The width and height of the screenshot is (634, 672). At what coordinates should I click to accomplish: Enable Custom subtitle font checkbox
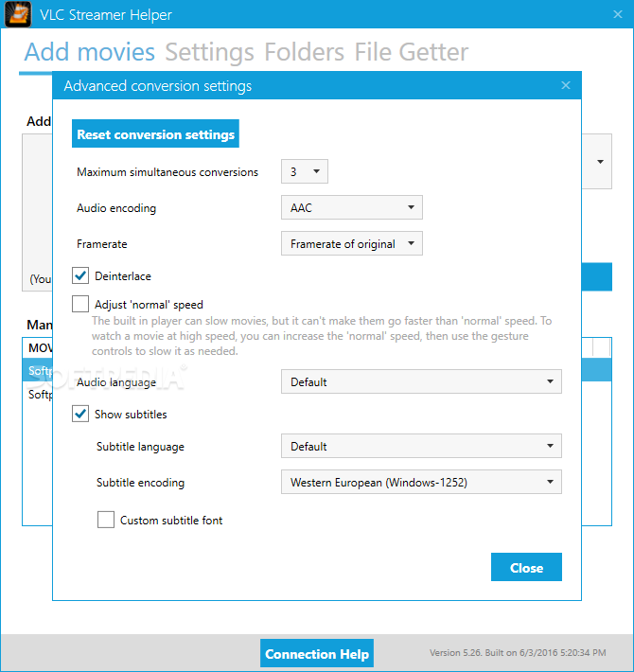click(x=105, y=520)
